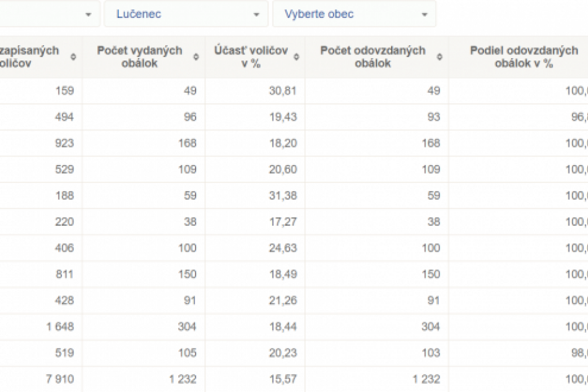Click sort arrows for Počet odovzdaných obálok
The image size is (588, 392).
439,57
